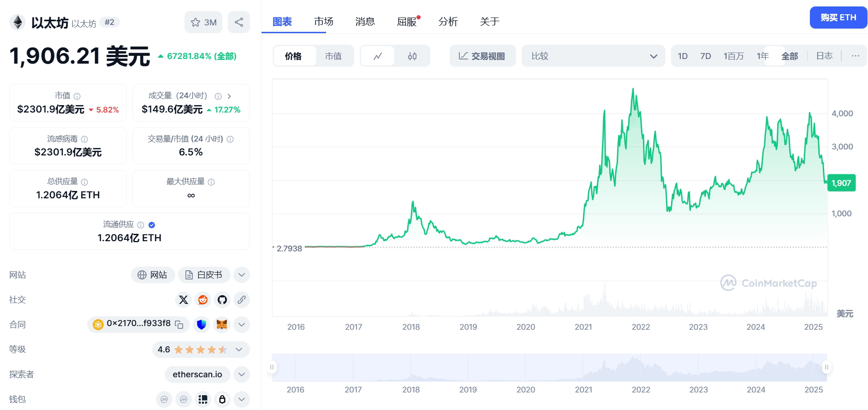Show info tooltip for 流感病毒
This screenshot has width=868, height=410.
click(84, 139)
